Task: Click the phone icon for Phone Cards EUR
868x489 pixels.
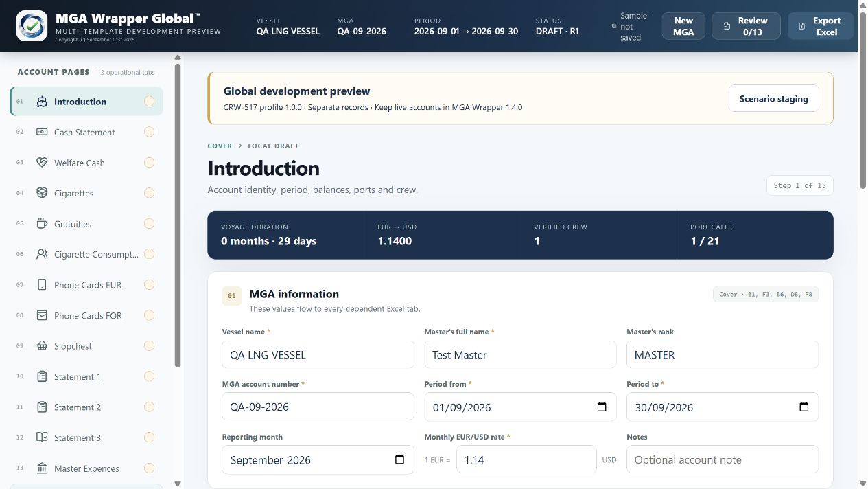Action: pos(42,285)
